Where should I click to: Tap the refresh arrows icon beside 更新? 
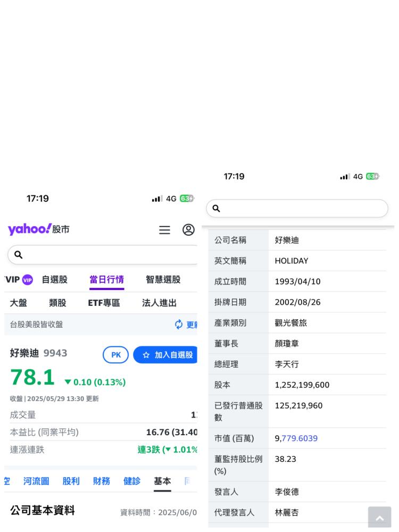point(178,325)
